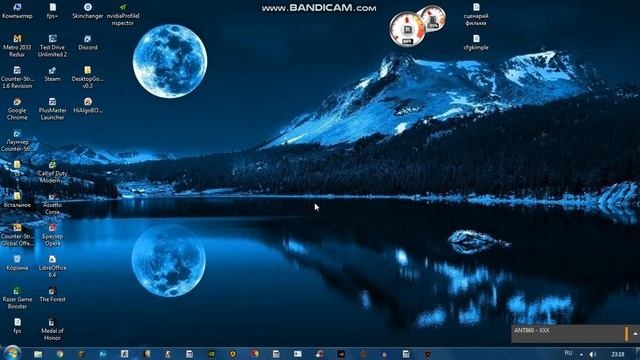Expand the ANT860 notification arrow
Screen dimensions: 640x360
[635, 334]
